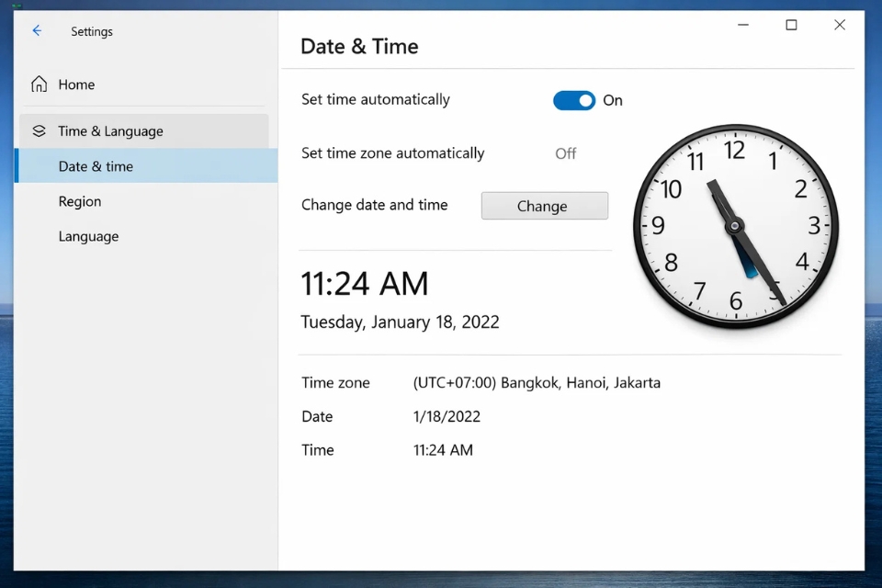Click the Home house icon
The image size is (882, 588).
coord(40,84)
